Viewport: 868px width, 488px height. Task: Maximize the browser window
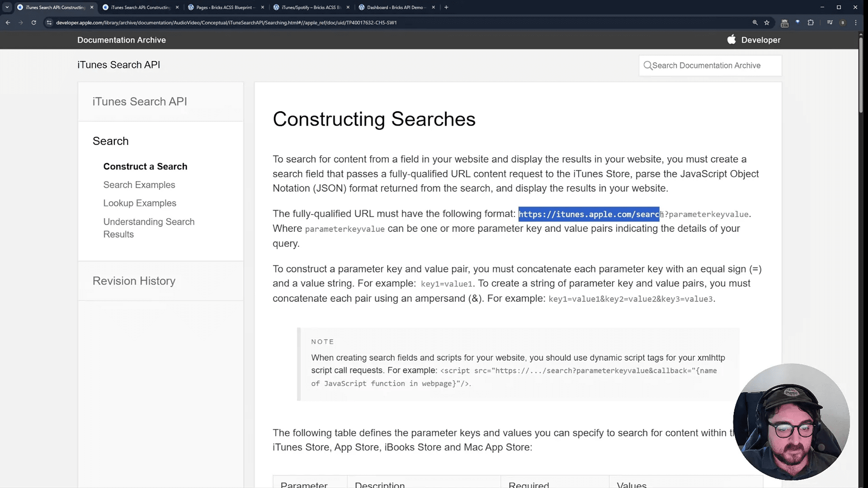tap(839, 7)
